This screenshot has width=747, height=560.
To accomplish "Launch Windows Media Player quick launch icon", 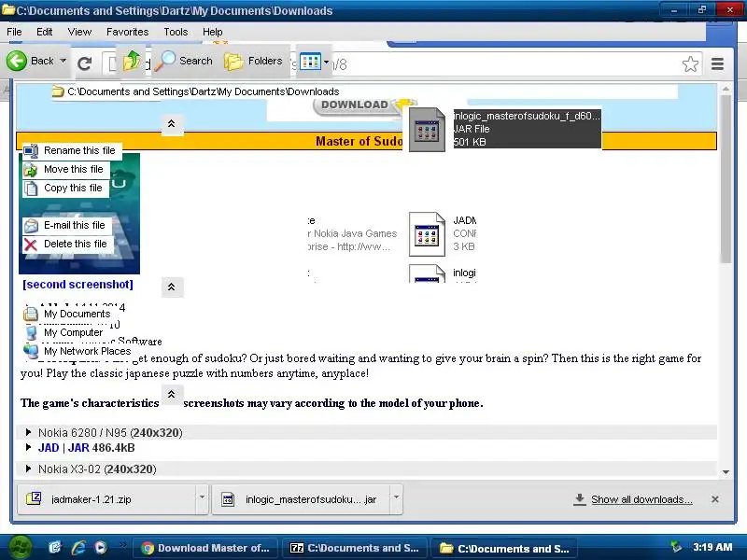I will (x=101, y=548).
